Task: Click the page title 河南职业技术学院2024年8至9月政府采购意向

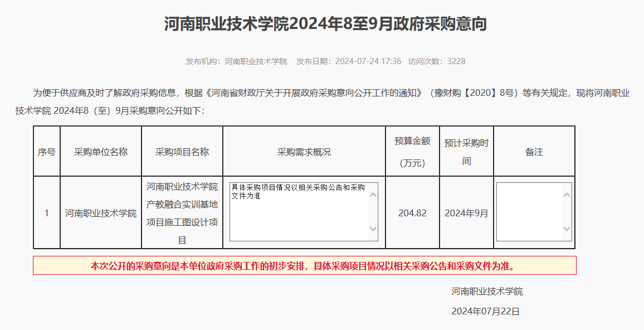Action: (325, 24)
